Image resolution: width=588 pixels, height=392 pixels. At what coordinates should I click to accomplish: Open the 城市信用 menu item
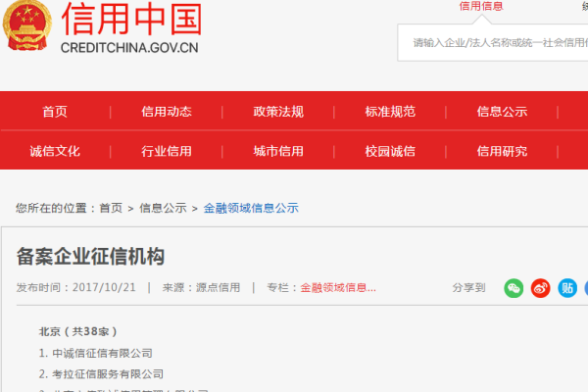coord(278,151)
